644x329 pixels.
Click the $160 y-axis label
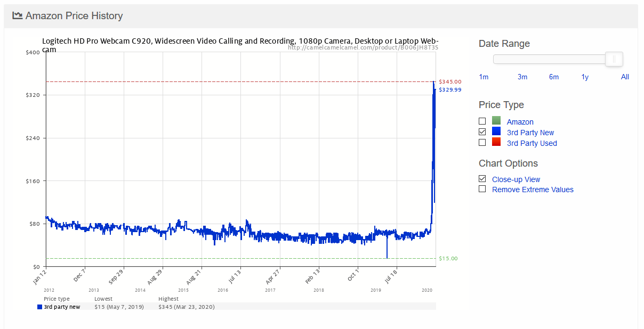pyautogui.click(x=33, y=181)
